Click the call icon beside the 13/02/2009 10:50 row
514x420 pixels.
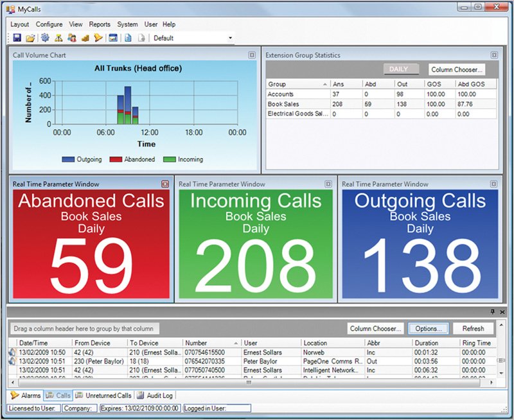pos(12,353)
